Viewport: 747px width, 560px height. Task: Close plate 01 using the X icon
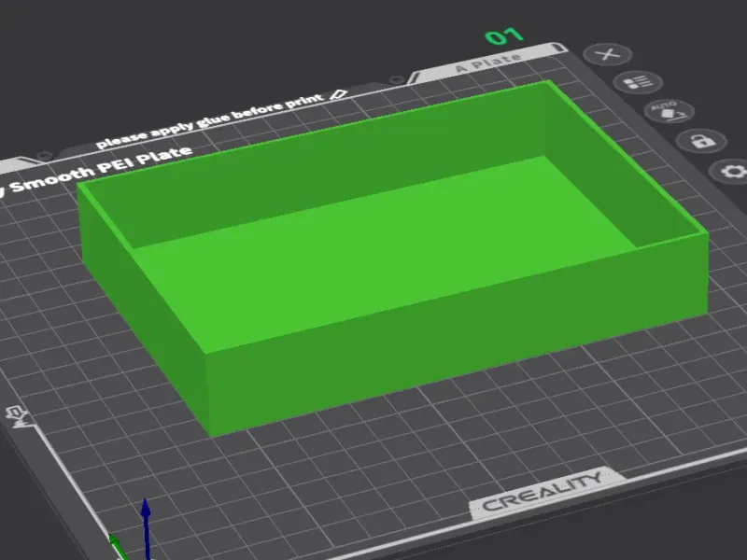(608, 54)
